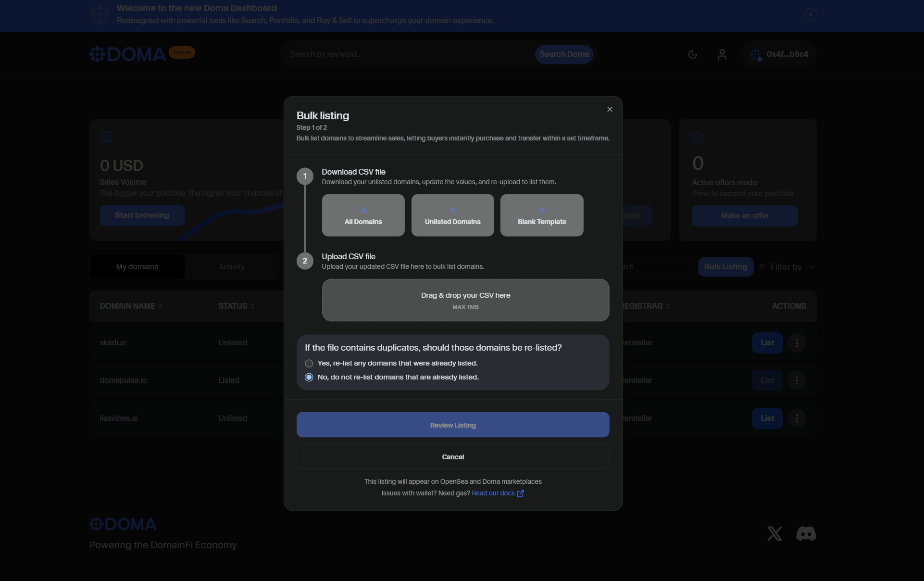Open the Discord icon in footer
Viewport: 924px width, 581px height.
tap(806, 533)
